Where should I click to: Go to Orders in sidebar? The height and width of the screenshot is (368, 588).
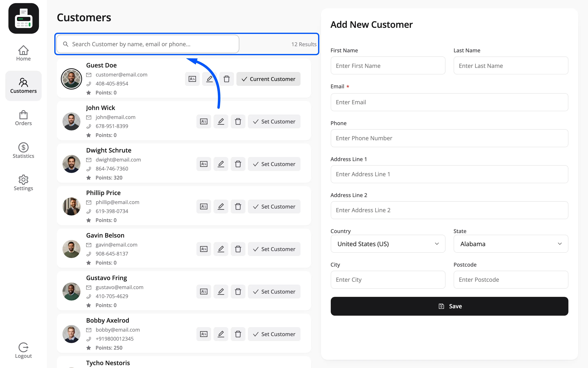tap(23, 118)
